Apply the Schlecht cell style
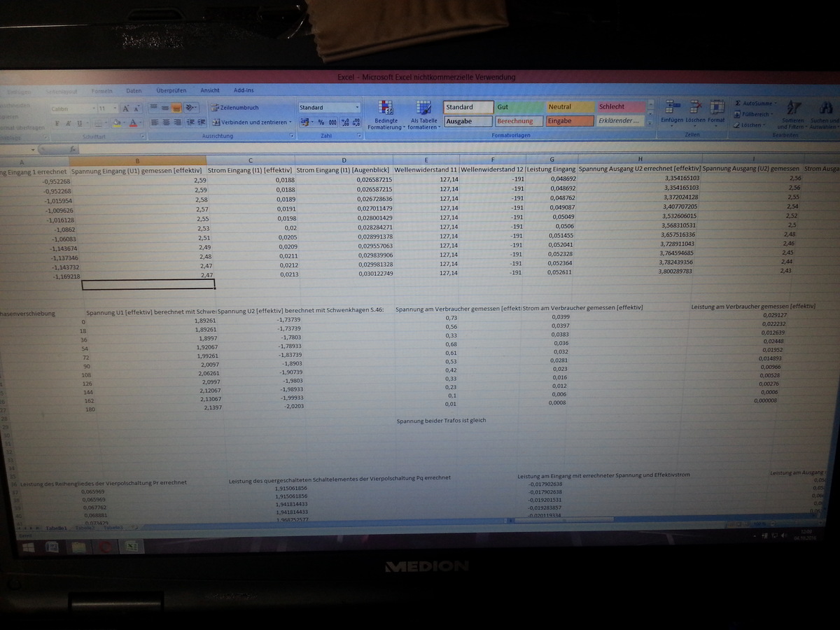 point(621,107)
